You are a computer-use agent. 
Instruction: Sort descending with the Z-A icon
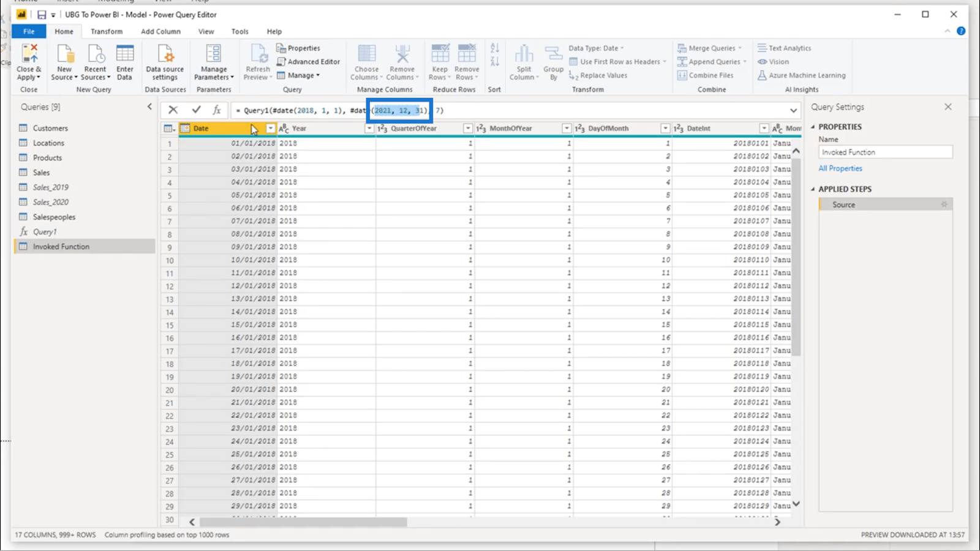pos(495,61)
